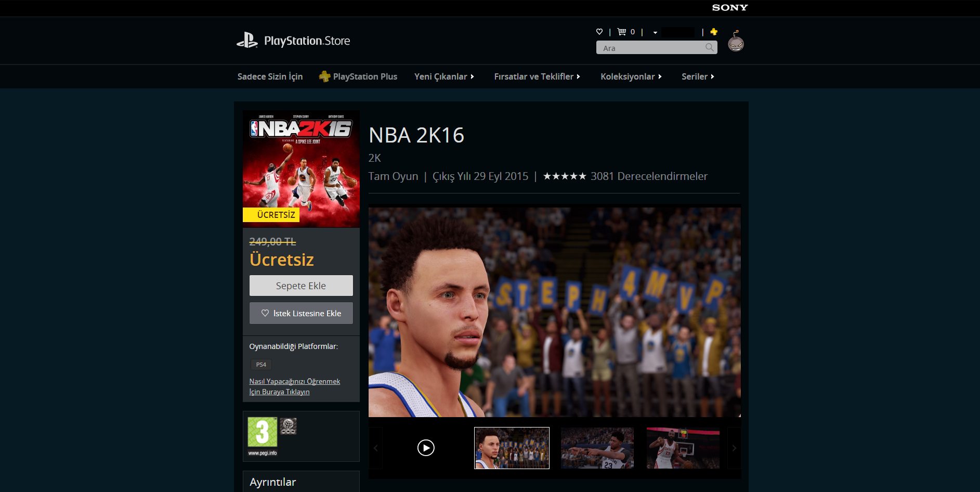Click the large Stephen Curry screenshot
980x492 pixels.
(x=555, y=312)
